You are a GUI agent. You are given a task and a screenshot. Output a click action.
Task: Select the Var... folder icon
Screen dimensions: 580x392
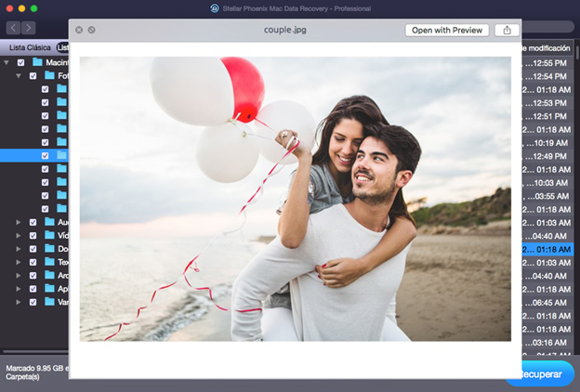[49, 302]
